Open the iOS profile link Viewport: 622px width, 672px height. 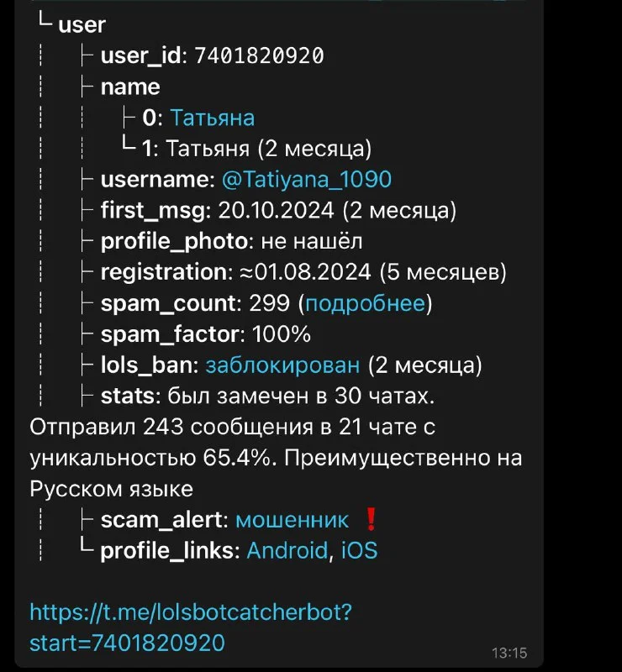[x=359, y=551]
